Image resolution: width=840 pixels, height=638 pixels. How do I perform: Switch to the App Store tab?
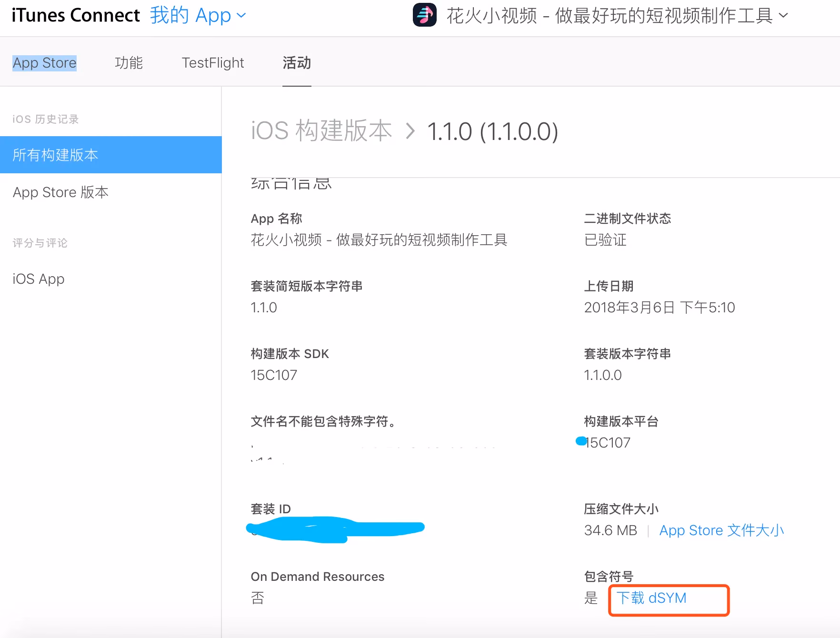coord(44,63)
